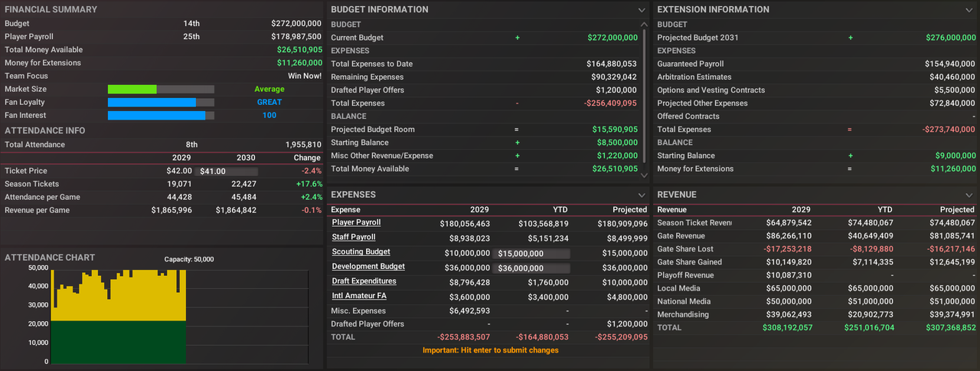
Task: Click Total Expenses to Date value $164,880,053
Action: pos(612,64)
